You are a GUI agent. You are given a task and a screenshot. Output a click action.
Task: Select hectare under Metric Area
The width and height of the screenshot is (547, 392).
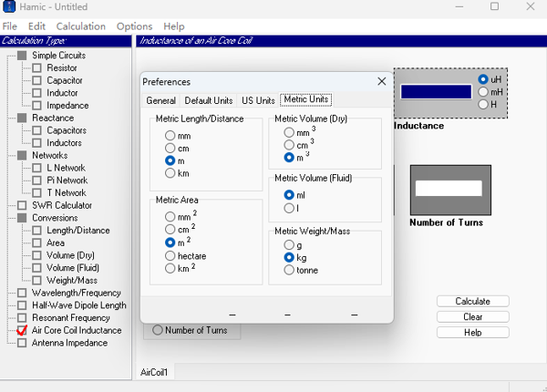(170, 256)
